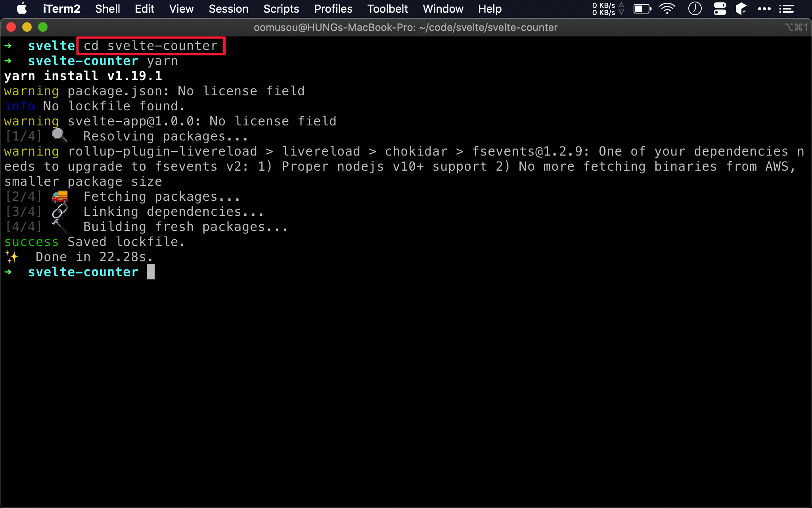Select the Session menu
The width and height of the screenshot is (812, 508).
228,9
